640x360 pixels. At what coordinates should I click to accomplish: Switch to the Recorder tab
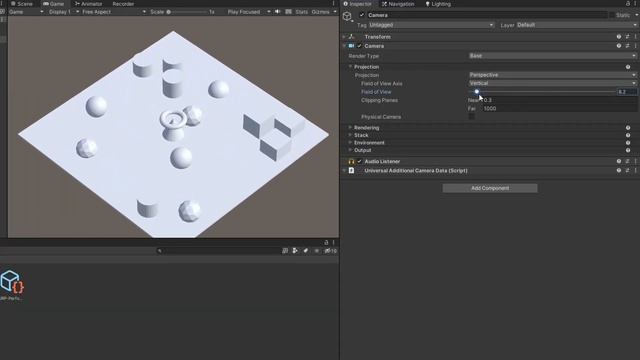coord(123,4)
